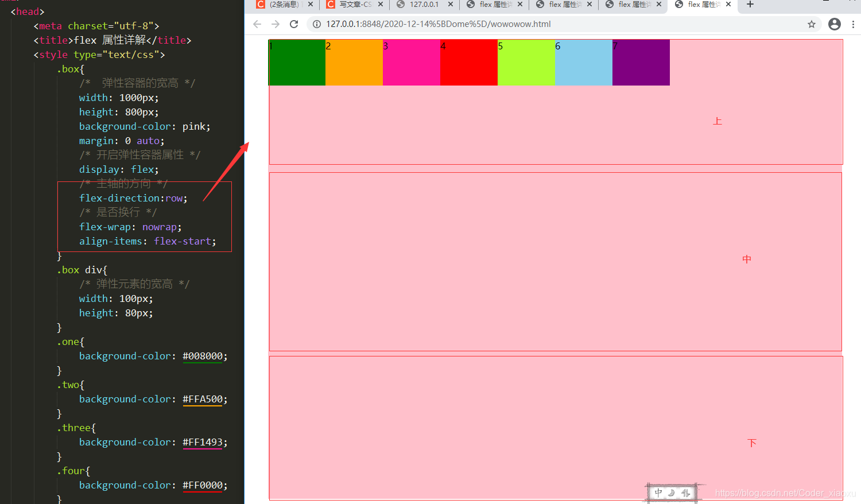Close the 127.0.0.1 tab
The height and width of the screenshot is (504, 861).
click(x=451, y=4)
